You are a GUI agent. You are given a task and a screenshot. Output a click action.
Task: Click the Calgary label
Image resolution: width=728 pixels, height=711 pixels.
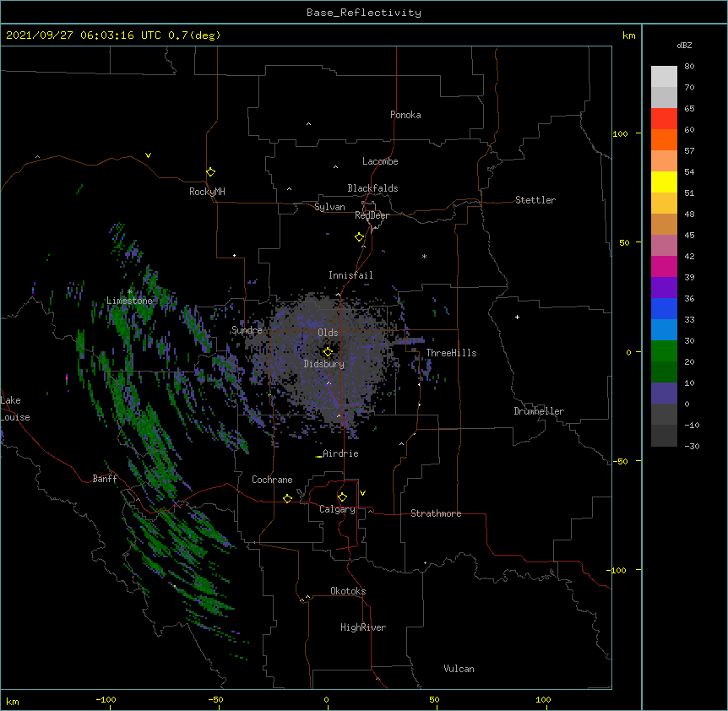pos(338,509)
